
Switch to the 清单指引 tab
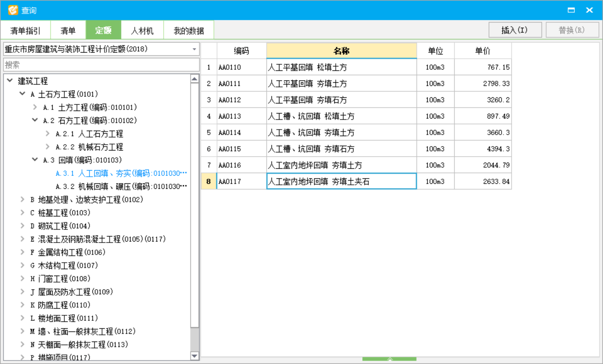[26, 30]
